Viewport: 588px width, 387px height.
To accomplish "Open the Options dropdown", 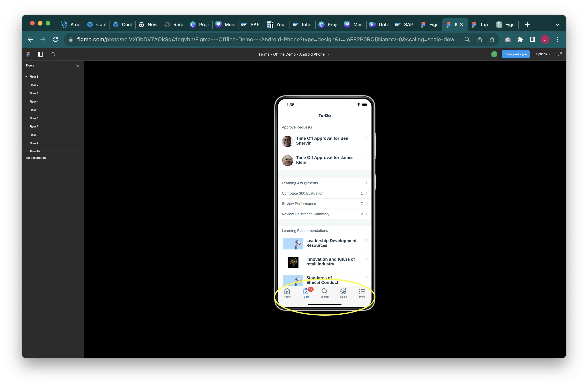I will (543, 54).
